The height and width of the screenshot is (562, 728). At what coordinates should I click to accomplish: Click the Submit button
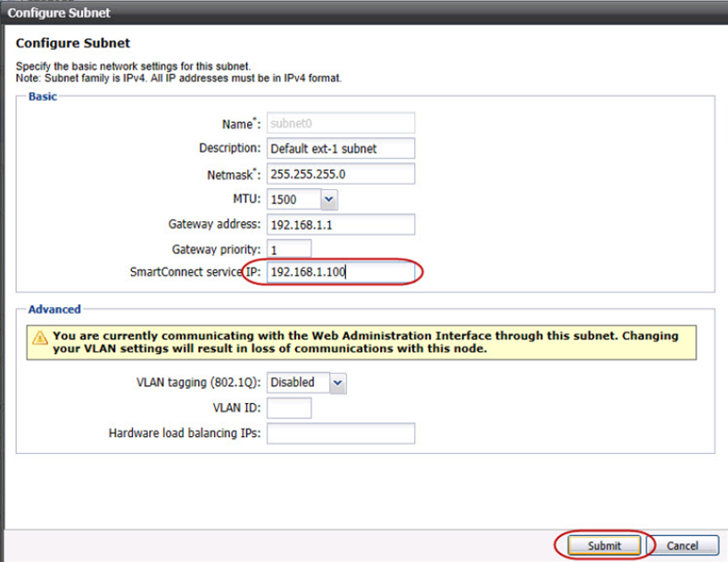604,545
